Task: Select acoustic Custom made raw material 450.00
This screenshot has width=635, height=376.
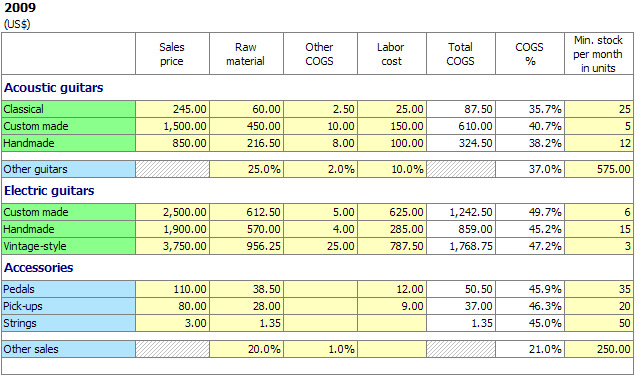Action: point(247,126)
